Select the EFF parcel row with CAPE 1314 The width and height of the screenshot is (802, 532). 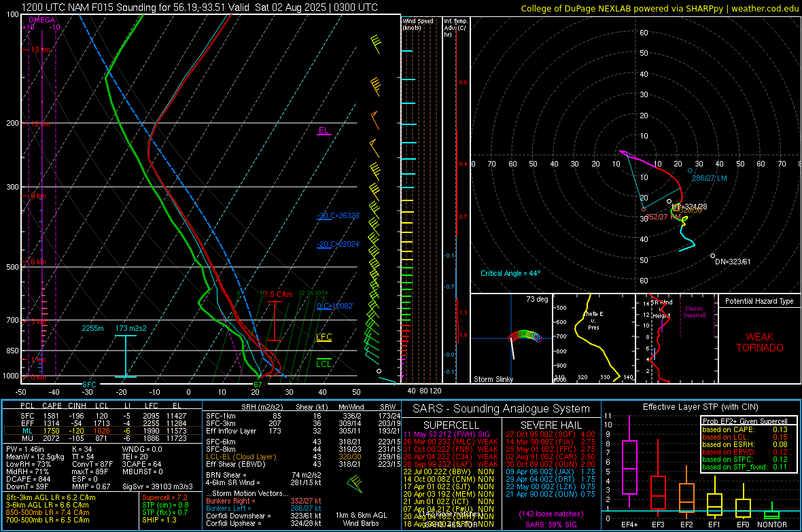click(x=103, y=423)
